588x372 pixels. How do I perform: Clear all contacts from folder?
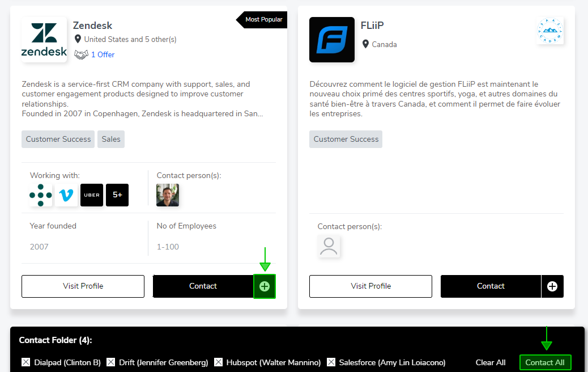tap(491, 362)
